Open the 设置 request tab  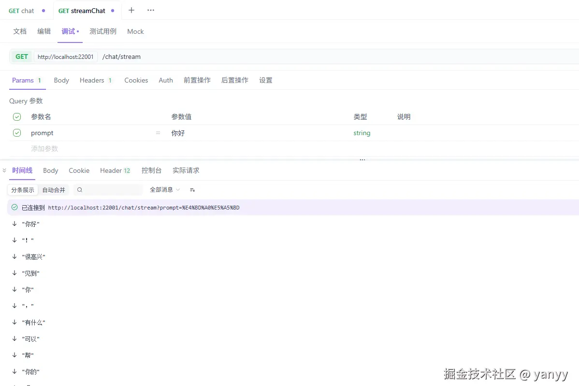266,81
